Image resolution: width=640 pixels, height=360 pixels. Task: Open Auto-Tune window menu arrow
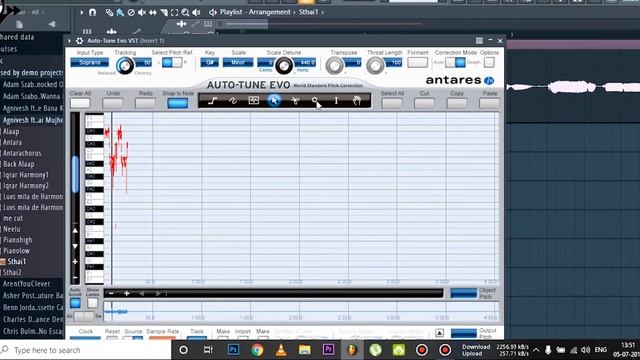click(69, 41)
